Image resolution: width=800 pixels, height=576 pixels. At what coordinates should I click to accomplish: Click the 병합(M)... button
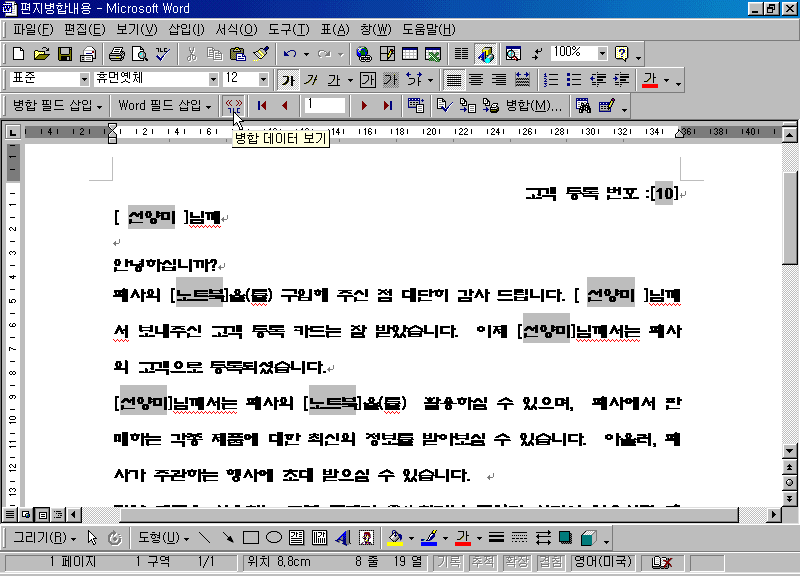[x=533, y=106]
